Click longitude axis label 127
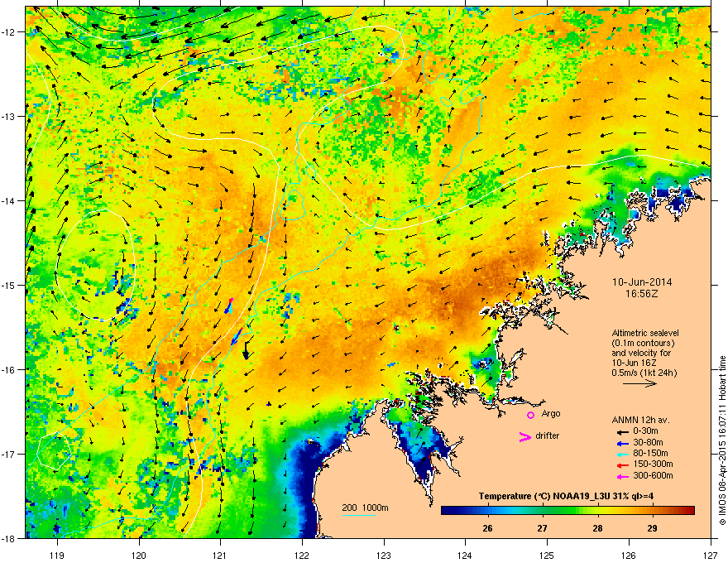The height and width of the screenshot is (563, 728). point(711,555)
